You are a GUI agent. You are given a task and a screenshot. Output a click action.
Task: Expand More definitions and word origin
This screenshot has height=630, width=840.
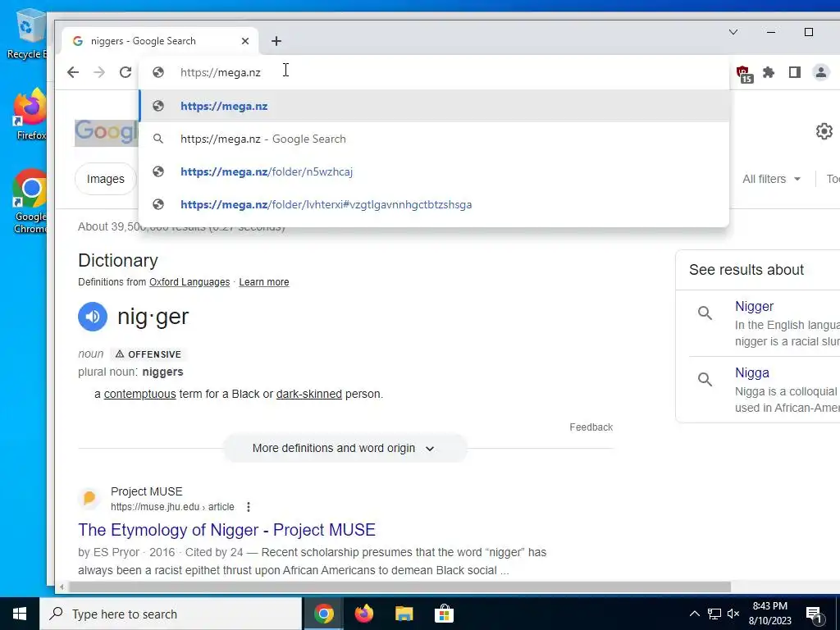point(345,448)
